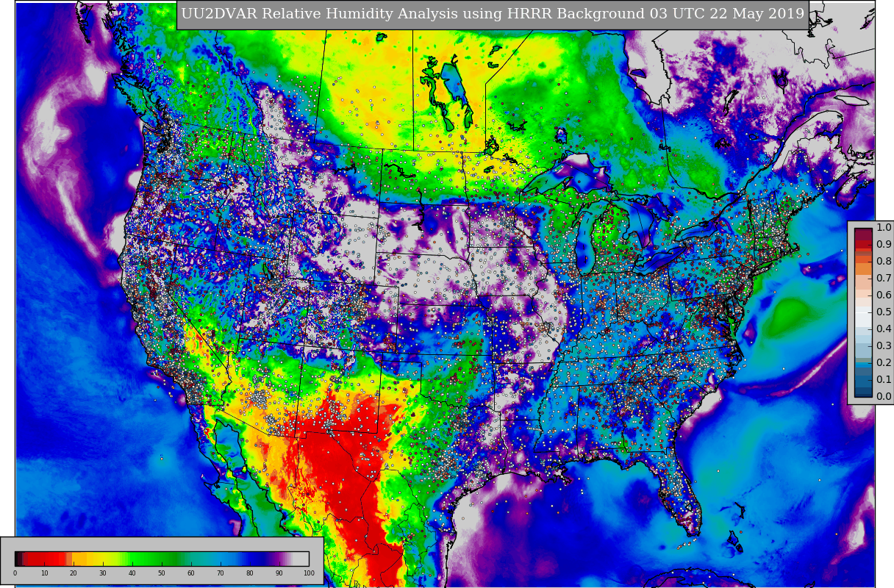Click the '80' tick on horizontal colorbar
The width and height of the screenshot is (894, 588).
[x=250, y=573]
